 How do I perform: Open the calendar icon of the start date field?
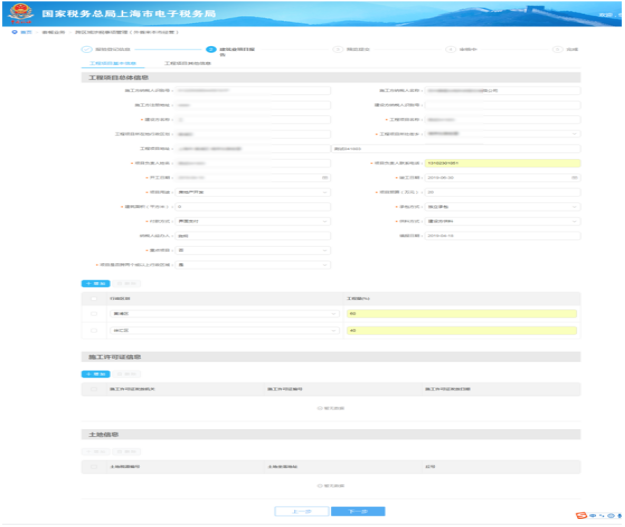pyautogui.click(x=325, y=177)
